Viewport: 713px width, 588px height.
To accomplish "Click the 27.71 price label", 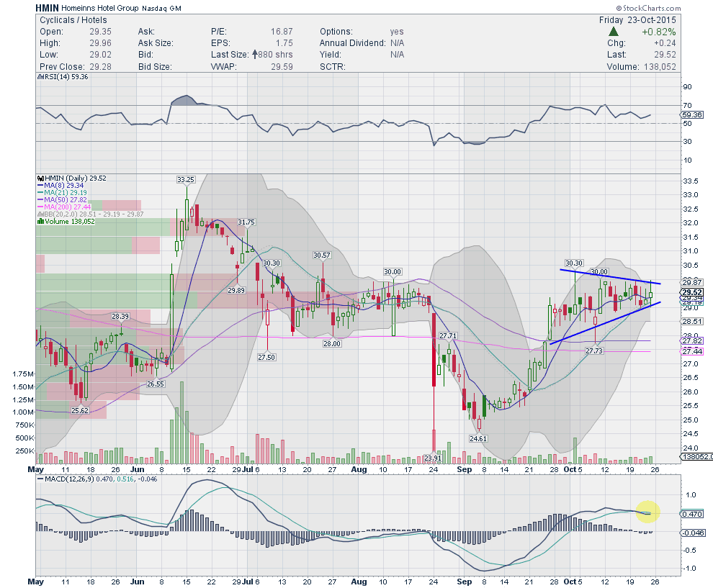I will coord(448,336).
